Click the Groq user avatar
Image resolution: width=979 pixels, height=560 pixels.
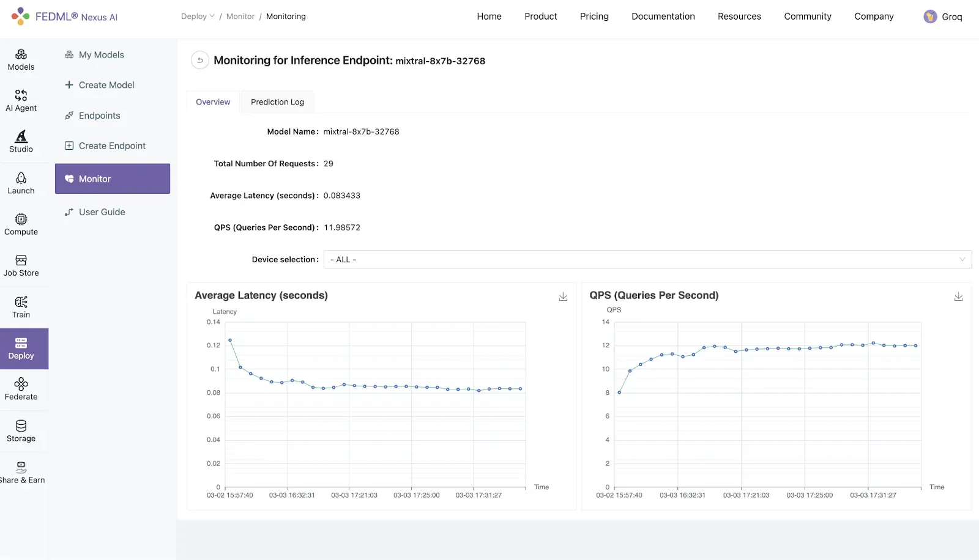[930, 17]
